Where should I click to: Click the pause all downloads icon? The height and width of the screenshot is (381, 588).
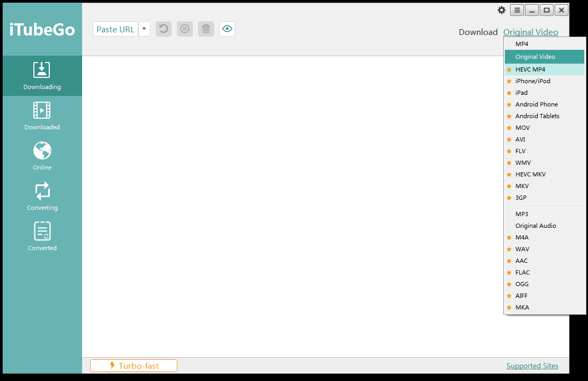[x=185, y=29]
